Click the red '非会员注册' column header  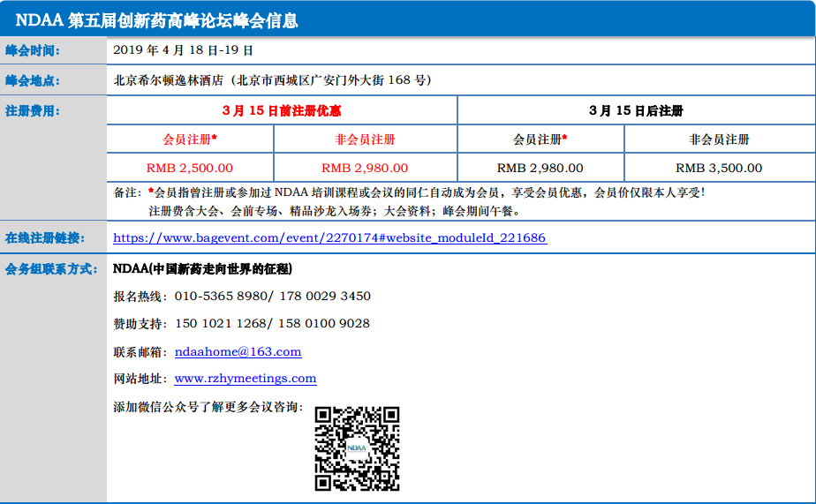365,139
